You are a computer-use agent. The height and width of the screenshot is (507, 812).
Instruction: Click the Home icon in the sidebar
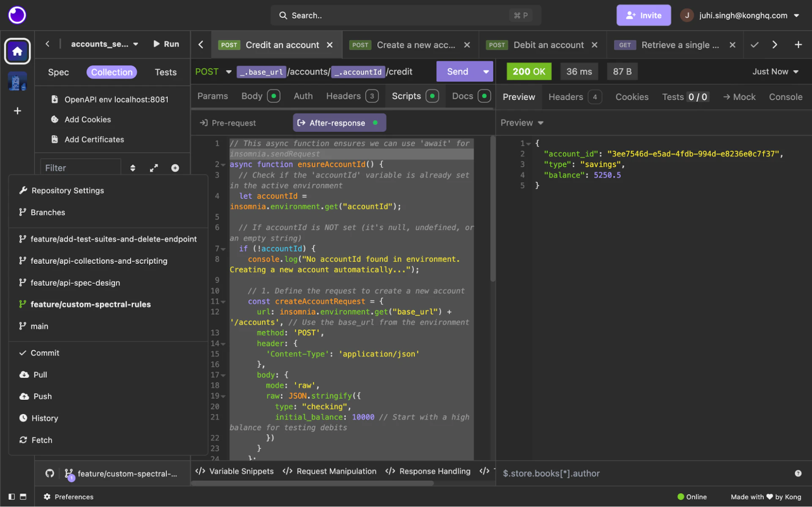click(x=17, y=51)
